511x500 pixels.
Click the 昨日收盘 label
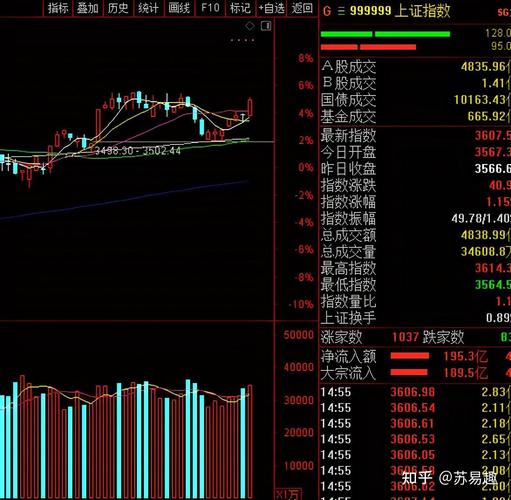[x=348, y=169]
